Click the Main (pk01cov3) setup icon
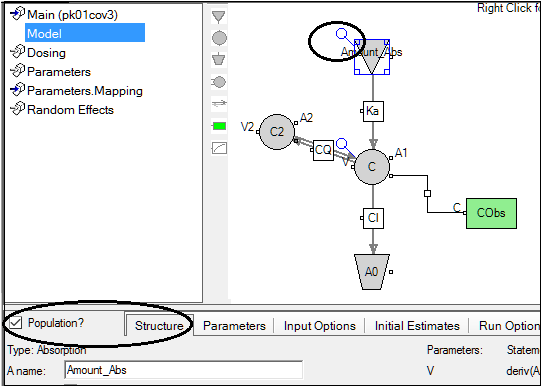This screenshot has height=387, width=542. pos(18,15)
